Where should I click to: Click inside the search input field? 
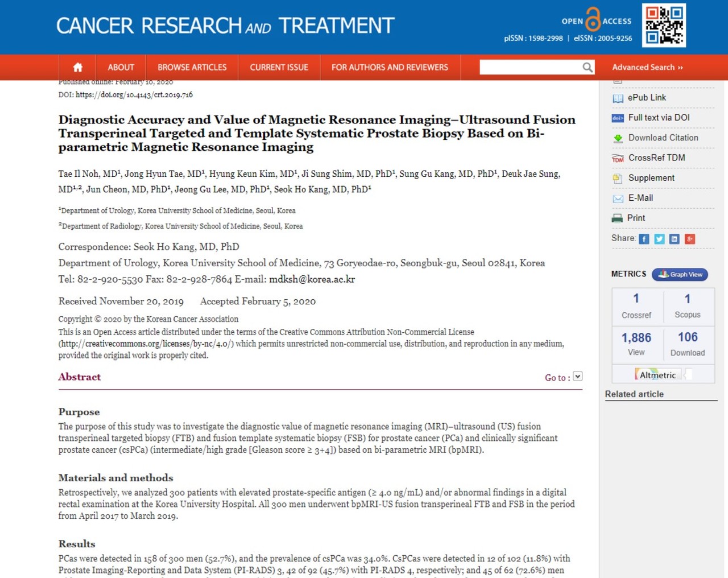pyautogui.click(x=532, y=67)
